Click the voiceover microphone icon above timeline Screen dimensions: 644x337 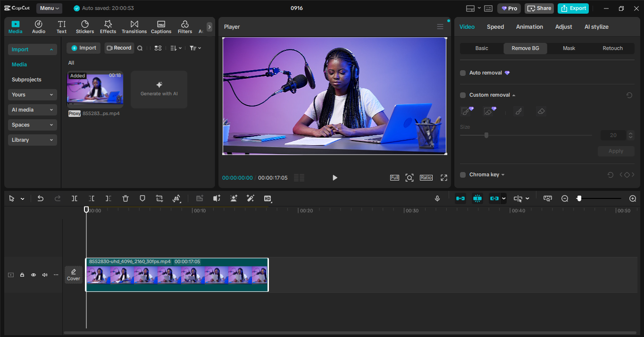(437, 198)
